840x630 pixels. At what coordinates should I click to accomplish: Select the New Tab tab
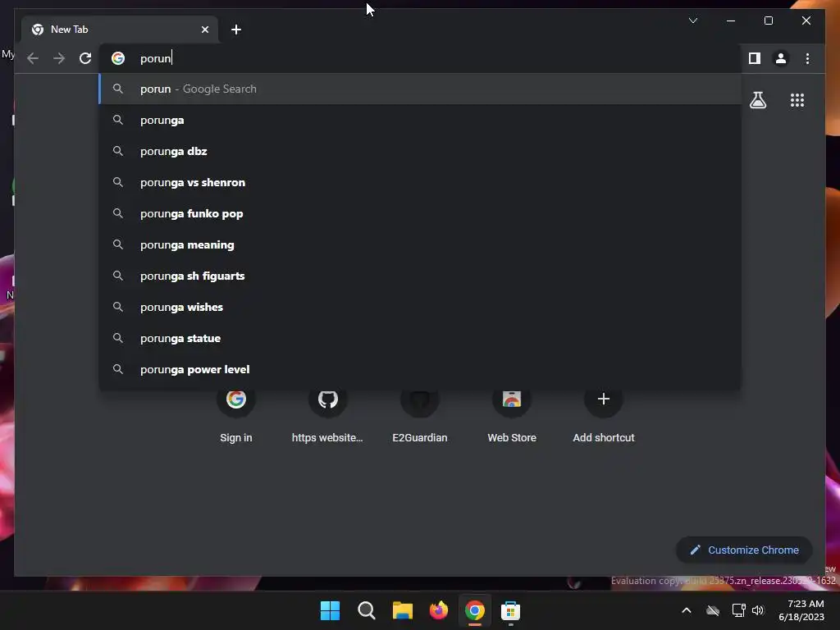(x=120, y=30)
